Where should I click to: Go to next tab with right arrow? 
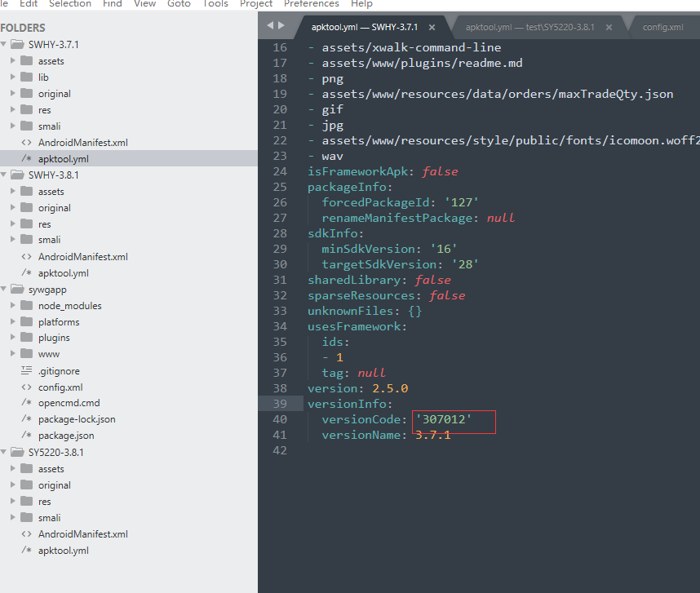[281, 25]
